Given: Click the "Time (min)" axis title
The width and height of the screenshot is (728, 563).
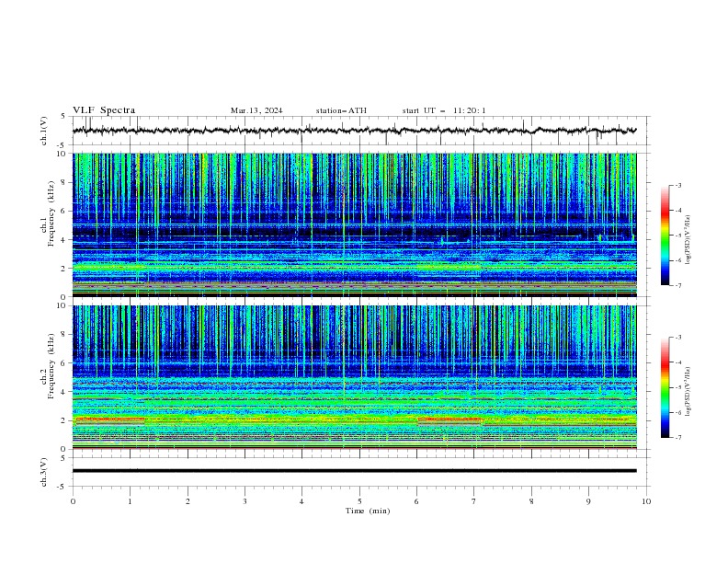Looking at the screenshot, I should click(368, 511).
